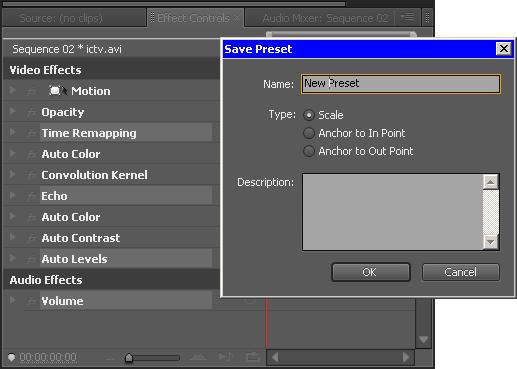
Task: Expand the first Auto Color effect
Action: (13, 153)
